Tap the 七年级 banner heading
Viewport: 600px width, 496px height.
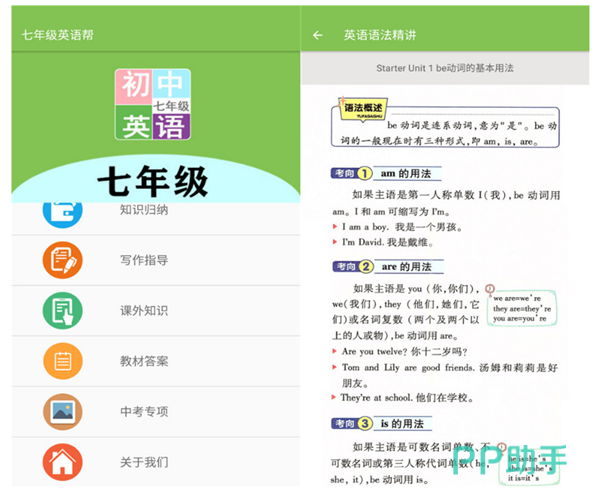pyautogui.click(x=152, y=181)
